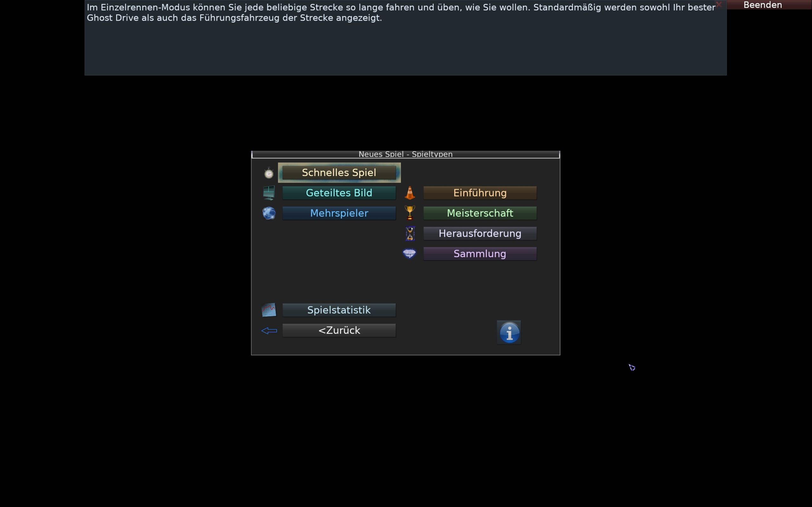Click the globe Mehrspieler icon

[x=269, y=213]
